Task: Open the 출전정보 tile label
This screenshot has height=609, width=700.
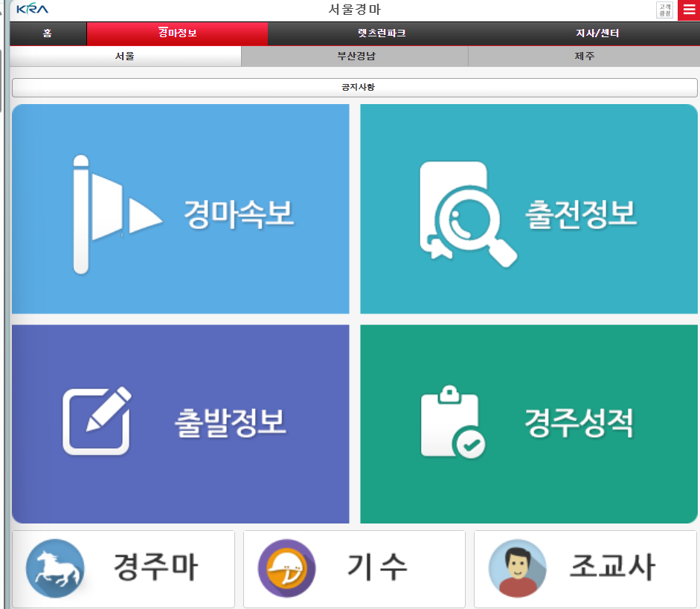Action: point(581,215)
